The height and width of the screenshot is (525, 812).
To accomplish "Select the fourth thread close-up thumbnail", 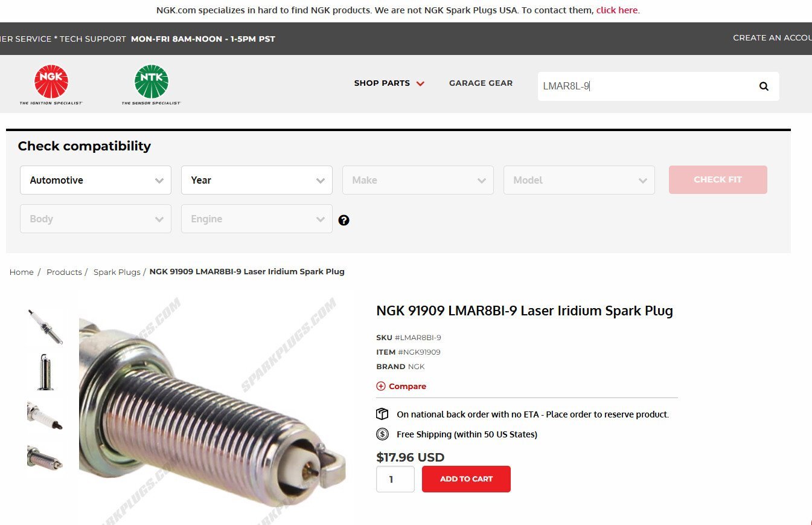I will pyautogui.click(x=45, y=457).
